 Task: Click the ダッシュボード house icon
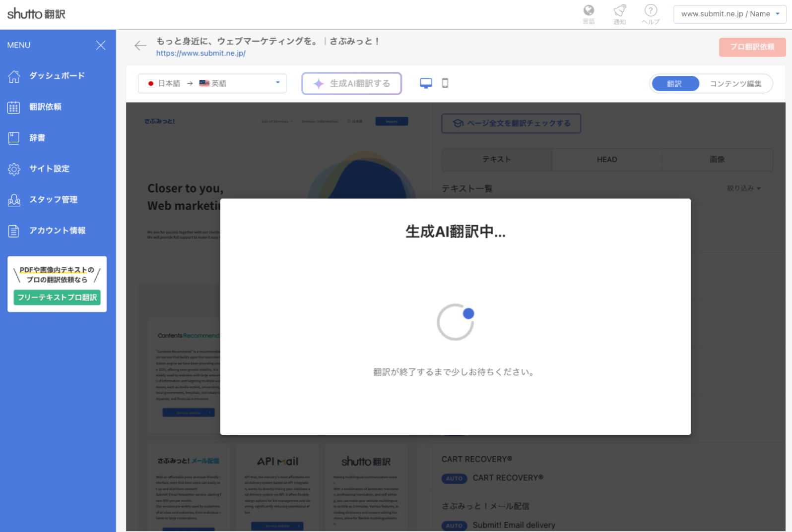14,76
